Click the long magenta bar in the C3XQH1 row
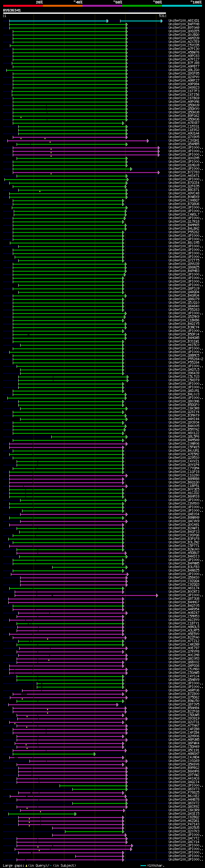This screenshot has width=205, height=868. [x=78, y=141]
